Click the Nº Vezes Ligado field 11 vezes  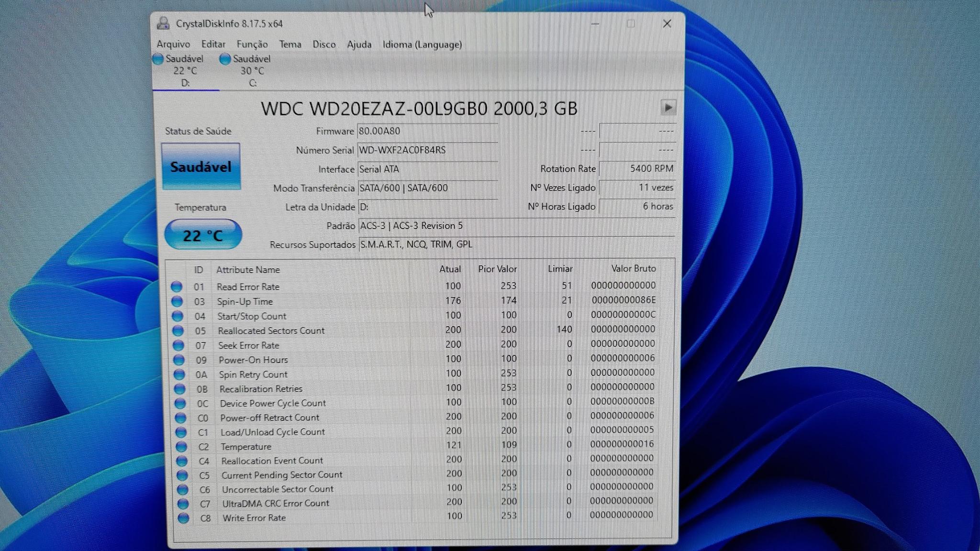(637, 187)
